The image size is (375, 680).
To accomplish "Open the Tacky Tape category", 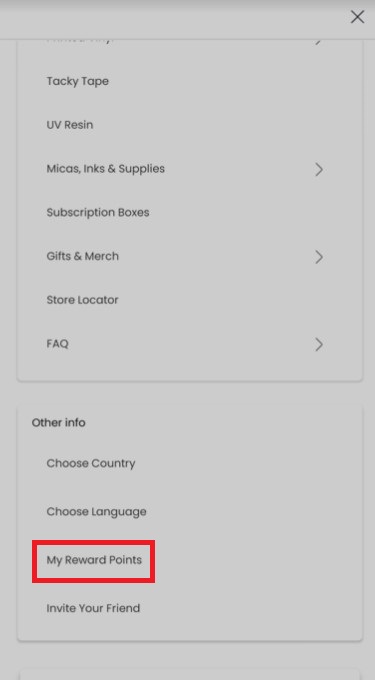I will pos(78,81).
